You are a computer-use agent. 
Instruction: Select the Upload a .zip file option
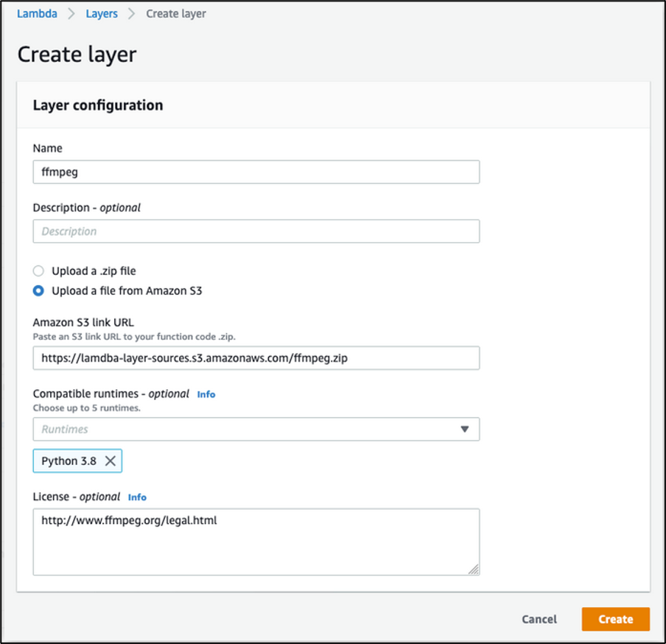38,270
